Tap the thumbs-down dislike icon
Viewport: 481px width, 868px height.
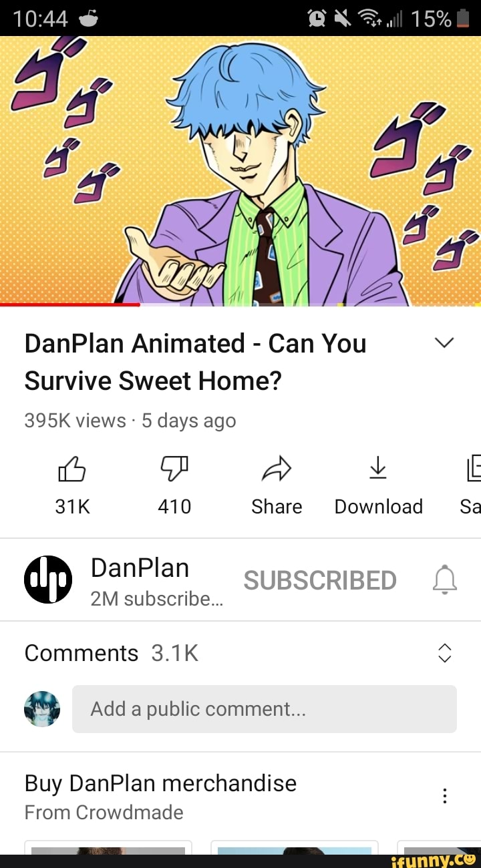[174, 469]
